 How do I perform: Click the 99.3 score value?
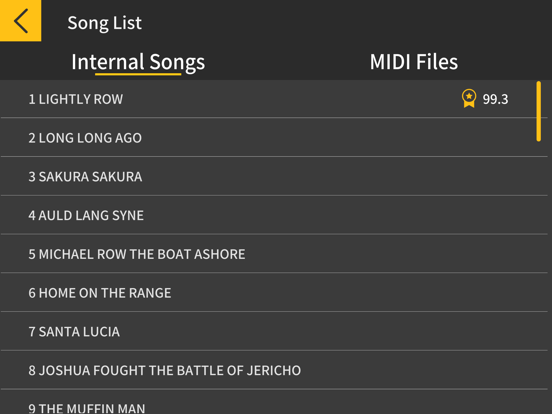(495, 99)
